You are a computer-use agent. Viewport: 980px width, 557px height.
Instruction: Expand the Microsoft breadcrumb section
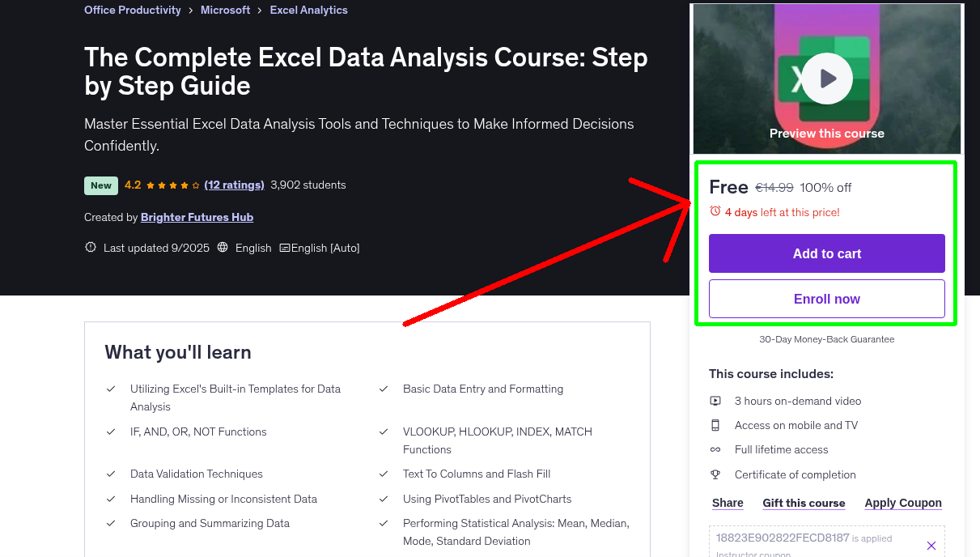click(x=225, y=10)
